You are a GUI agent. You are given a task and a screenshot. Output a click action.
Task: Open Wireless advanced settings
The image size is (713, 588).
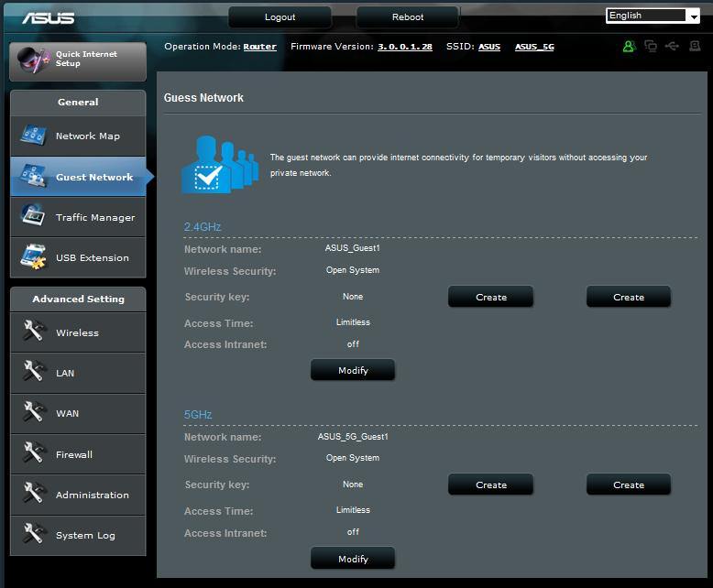tap(78, 332)
